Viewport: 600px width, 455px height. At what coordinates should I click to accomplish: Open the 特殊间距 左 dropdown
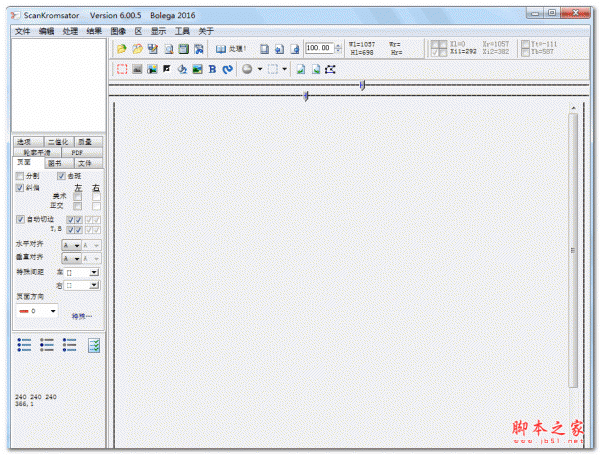pos(82,272)
